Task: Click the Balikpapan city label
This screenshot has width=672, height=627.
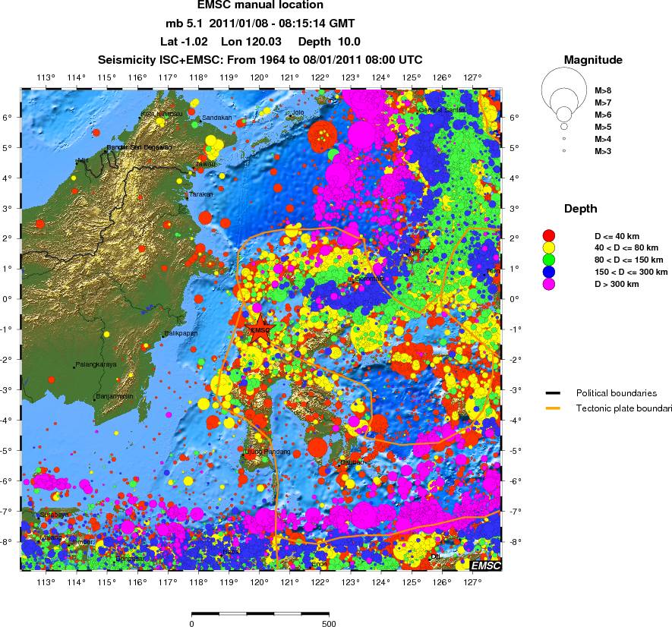Action: (x=181, y=333)
